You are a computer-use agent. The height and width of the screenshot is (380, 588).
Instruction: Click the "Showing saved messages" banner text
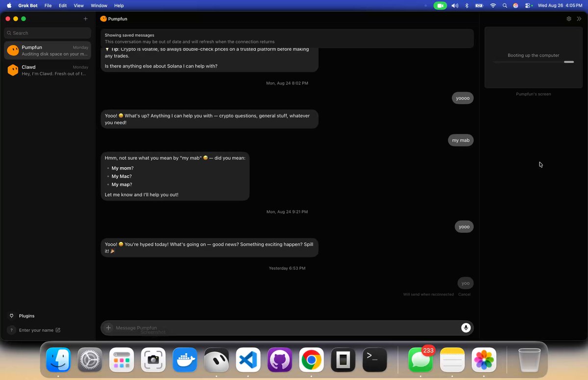pos(129,35)
